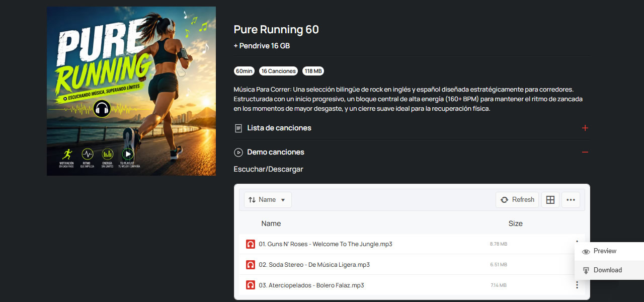Viewport: 644px width, 302px height.
Task: Click the list document icon beside Lista de canciones
Action: 238,128
